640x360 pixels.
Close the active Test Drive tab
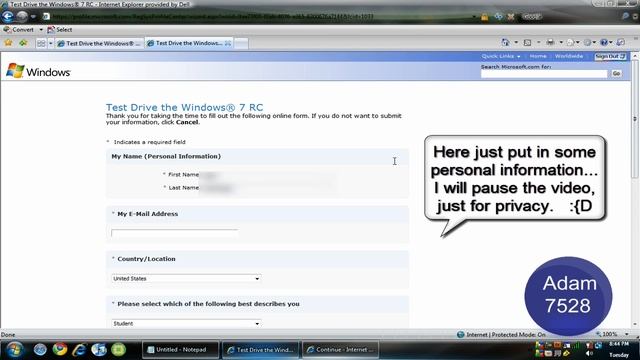[228, 43]
